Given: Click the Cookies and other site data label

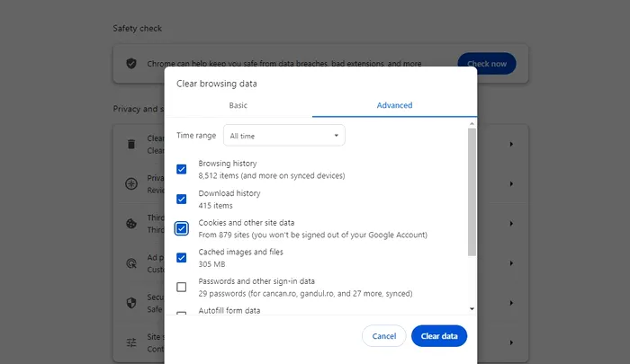Looking at the screenshot, I should 247,223.
